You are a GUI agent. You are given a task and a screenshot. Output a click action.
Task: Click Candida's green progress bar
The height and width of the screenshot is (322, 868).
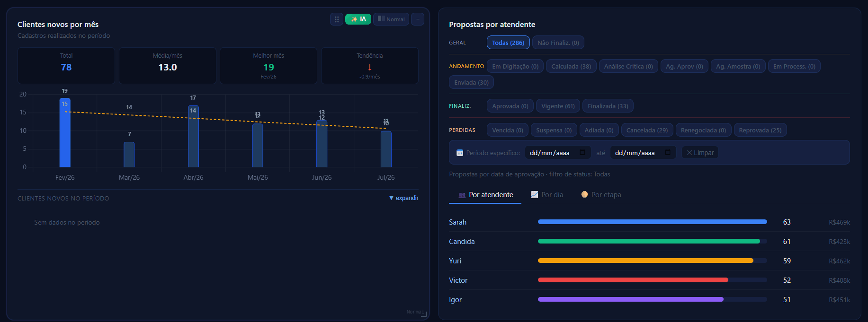pos(649,241)
